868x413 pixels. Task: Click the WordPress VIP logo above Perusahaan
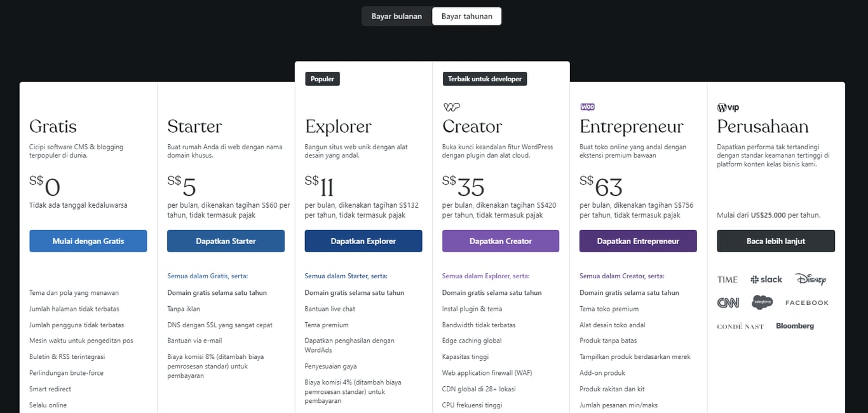[x=728, y=107]
